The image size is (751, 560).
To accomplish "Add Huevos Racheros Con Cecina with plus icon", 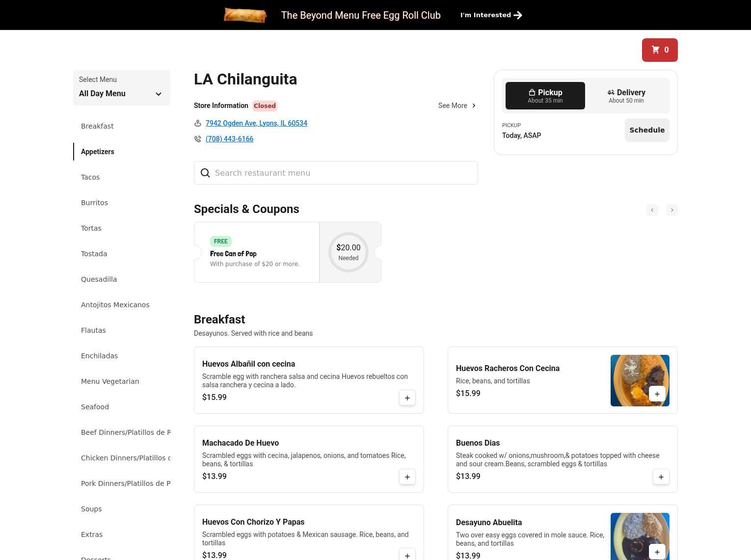I will tap(657, 394).
